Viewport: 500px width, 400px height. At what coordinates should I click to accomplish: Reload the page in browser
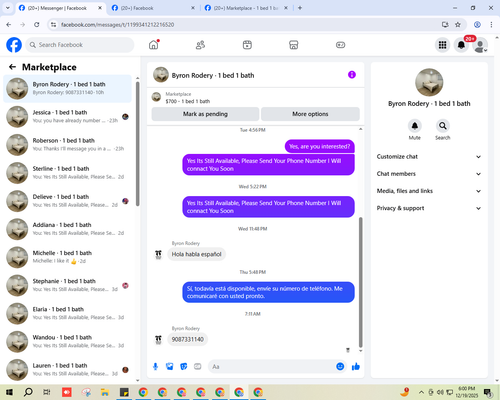click(x=37, y=24)
